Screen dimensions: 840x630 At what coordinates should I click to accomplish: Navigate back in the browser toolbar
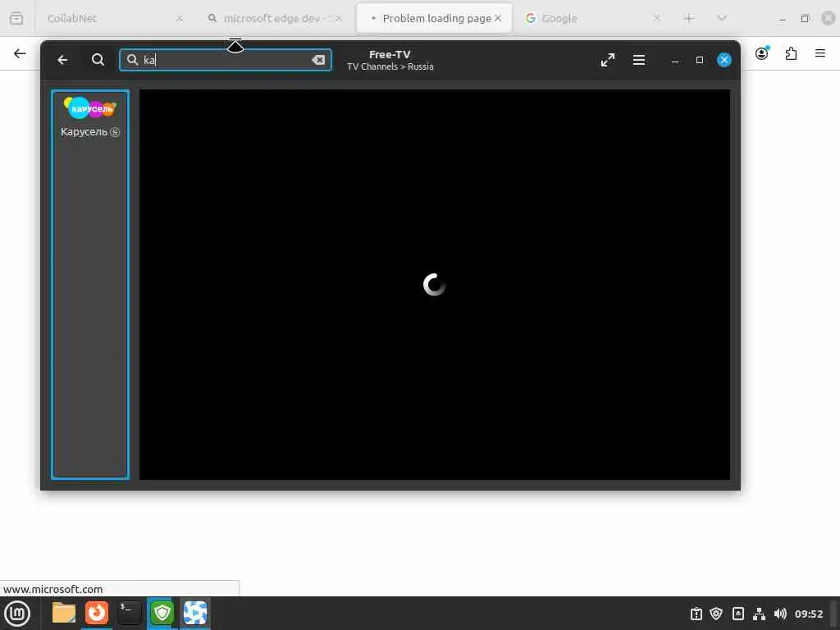click(x=20, y=53)
